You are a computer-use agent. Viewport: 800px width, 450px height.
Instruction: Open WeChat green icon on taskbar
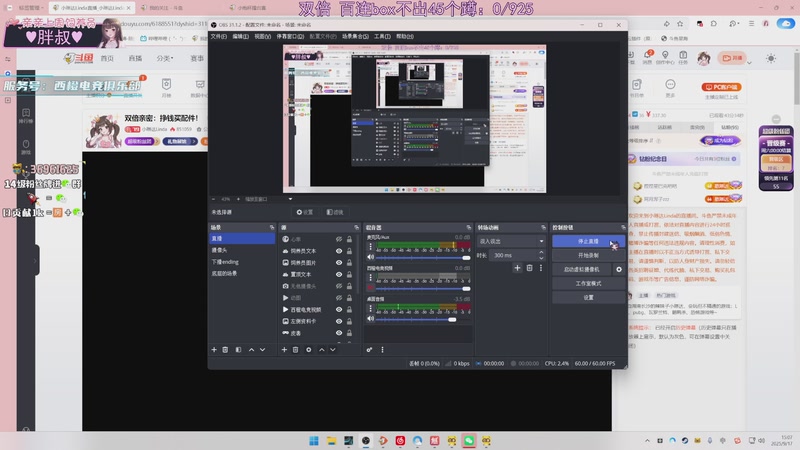coord(469,440)
